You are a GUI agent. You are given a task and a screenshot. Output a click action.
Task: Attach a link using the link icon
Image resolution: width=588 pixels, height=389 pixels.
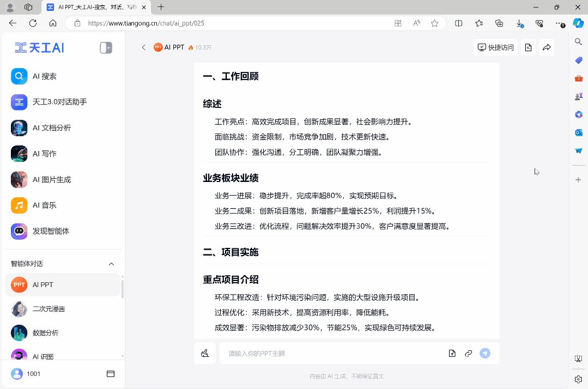pyautogui.click(x=468, y=353)
